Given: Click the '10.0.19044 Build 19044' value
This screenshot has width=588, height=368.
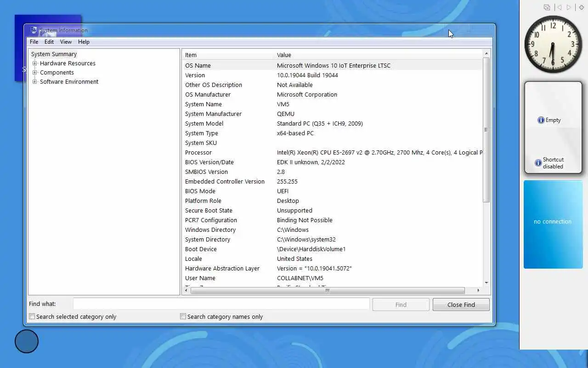Looking at the screenshot, I should tap(307, 75).
